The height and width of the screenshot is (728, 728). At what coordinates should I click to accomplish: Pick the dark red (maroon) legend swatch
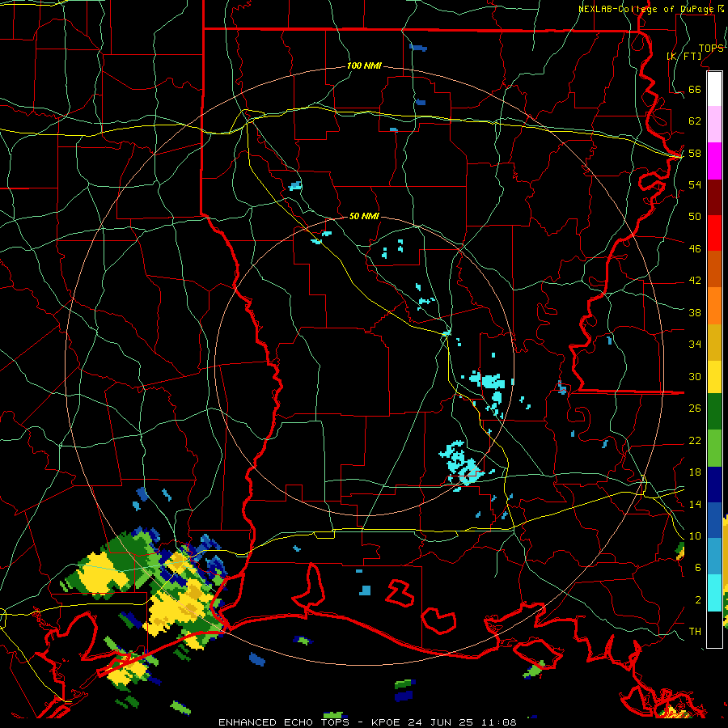(x=714, y=197)
